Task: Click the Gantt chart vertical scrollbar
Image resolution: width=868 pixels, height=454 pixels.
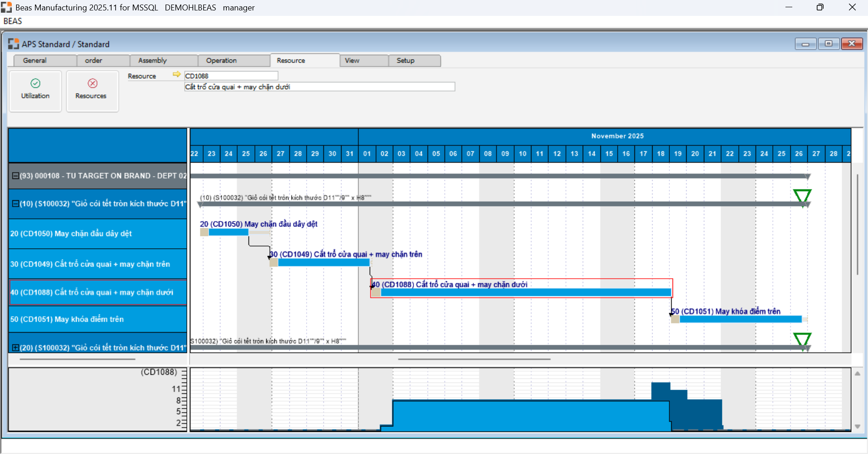Action: point(857,224)
